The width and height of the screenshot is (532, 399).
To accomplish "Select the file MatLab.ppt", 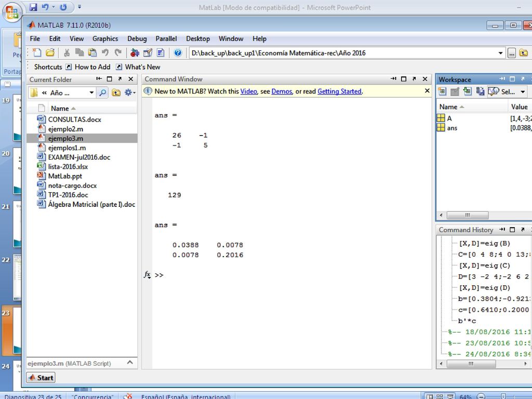I will coord(65,176).
